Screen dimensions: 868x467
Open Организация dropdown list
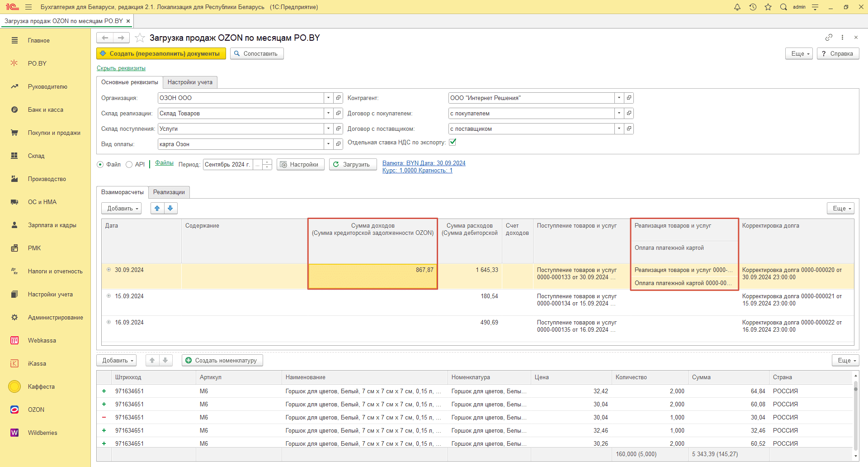329,98
